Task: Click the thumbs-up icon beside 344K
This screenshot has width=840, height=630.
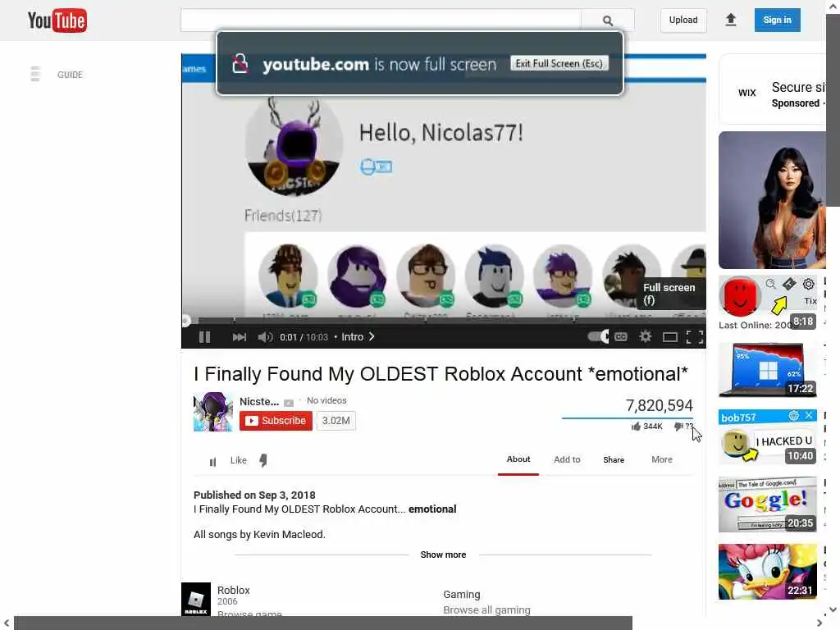Action: [x=636, y=427]
